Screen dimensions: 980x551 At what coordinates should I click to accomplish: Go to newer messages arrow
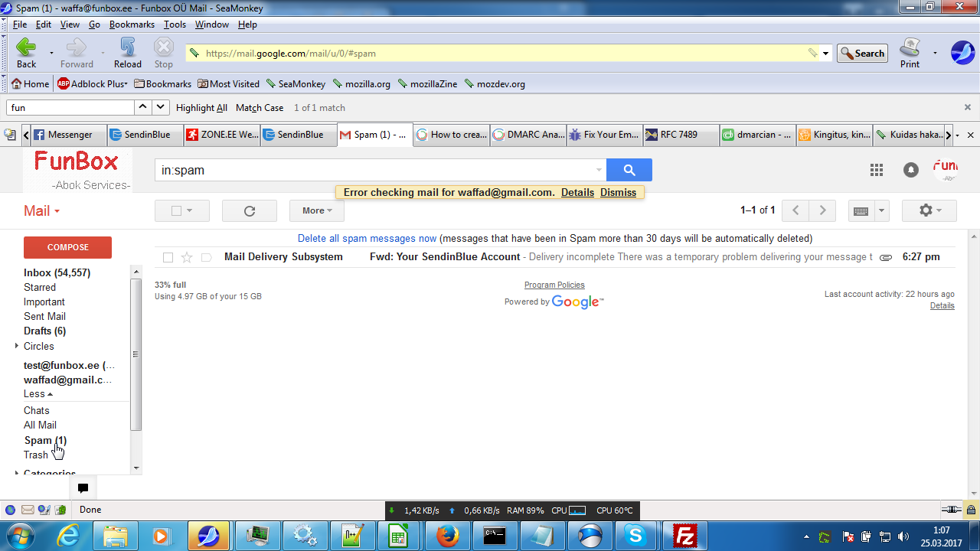pos(796,210)
